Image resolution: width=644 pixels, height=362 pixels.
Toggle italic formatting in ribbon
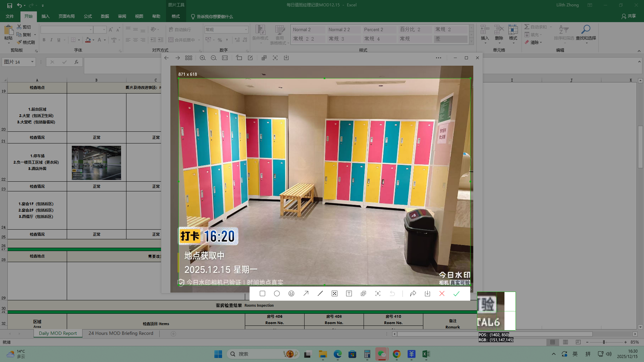pyautogui.click(x=51, y=40)
